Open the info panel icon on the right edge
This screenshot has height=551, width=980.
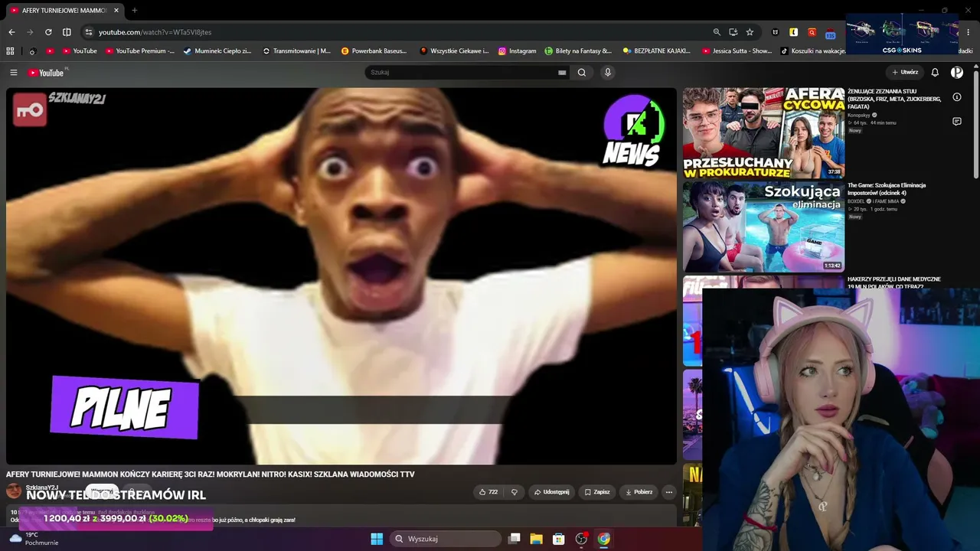(x=957, y=97)
